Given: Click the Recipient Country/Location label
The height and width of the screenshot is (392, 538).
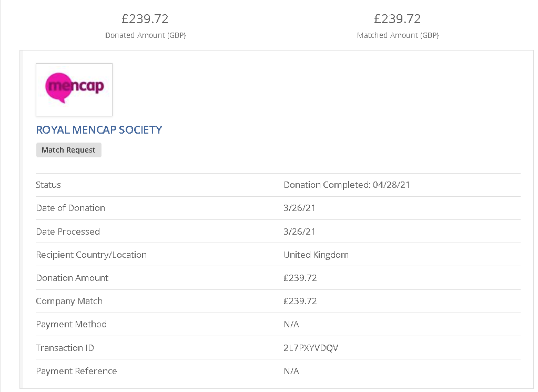Looking at the screenshot, I should (x=91, y=255).
